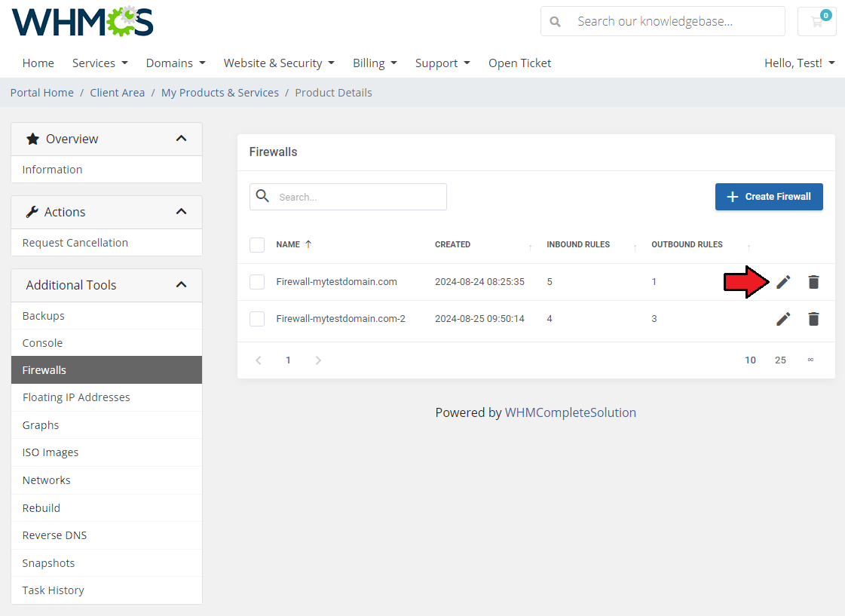
Task: Click the NAME column header
Action: tap(288, 245)
